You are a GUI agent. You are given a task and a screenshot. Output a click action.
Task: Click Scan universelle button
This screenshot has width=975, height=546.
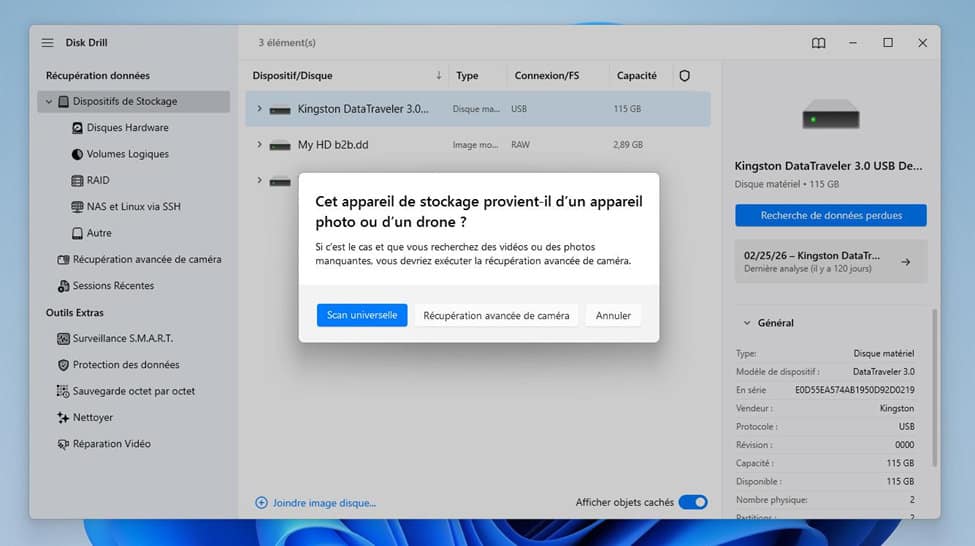(x=362, y=315)
